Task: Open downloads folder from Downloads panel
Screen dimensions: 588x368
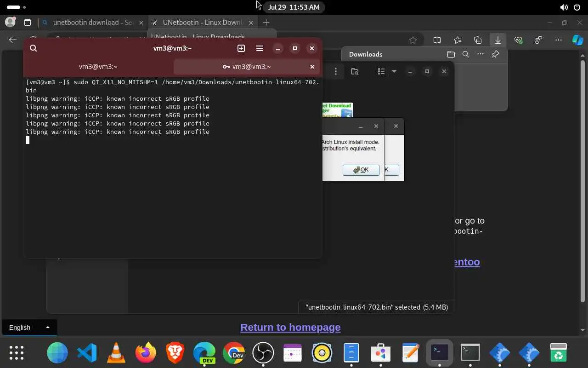Action: pos(451,54)
